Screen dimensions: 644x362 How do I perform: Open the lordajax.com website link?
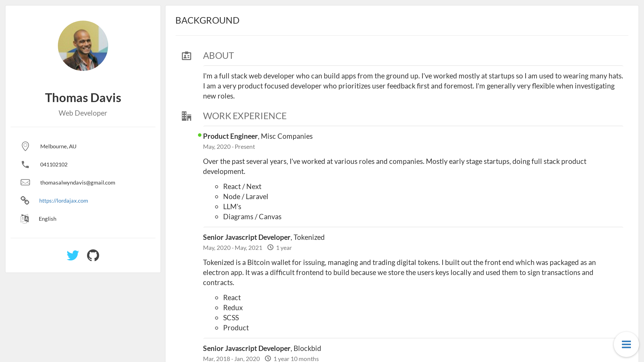(x=64, y=201)
